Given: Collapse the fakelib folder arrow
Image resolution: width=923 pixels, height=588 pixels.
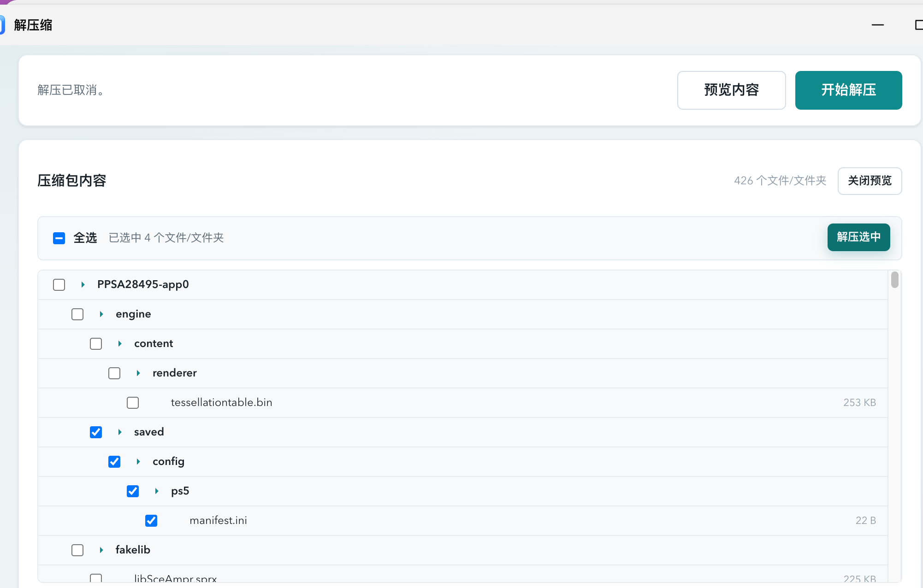Looking at the screenshot, I should pyautogui.click(x=101, y=550).
